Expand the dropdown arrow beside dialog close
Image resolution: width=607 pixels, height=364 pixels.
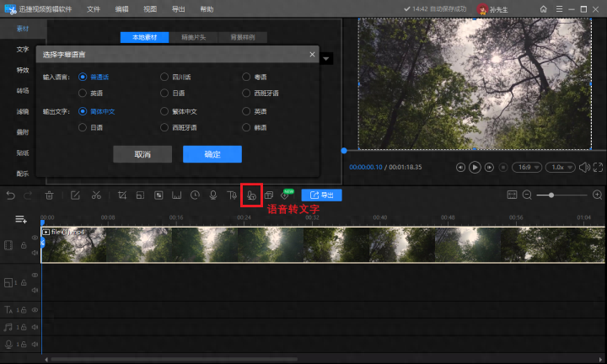pyautogui.click(x=326, y=59)
